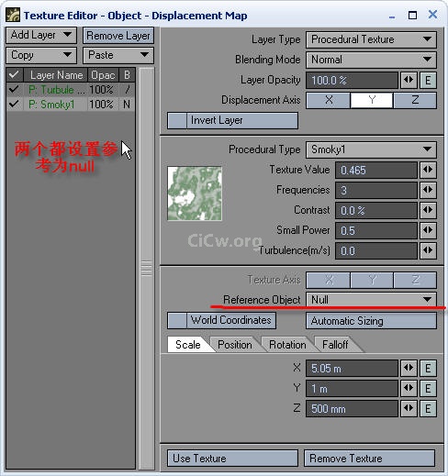Click Scale Y mini-slider arrows
Image resolution: width=448 pixels, height=476 pixels.
click(x=409, y=388)
